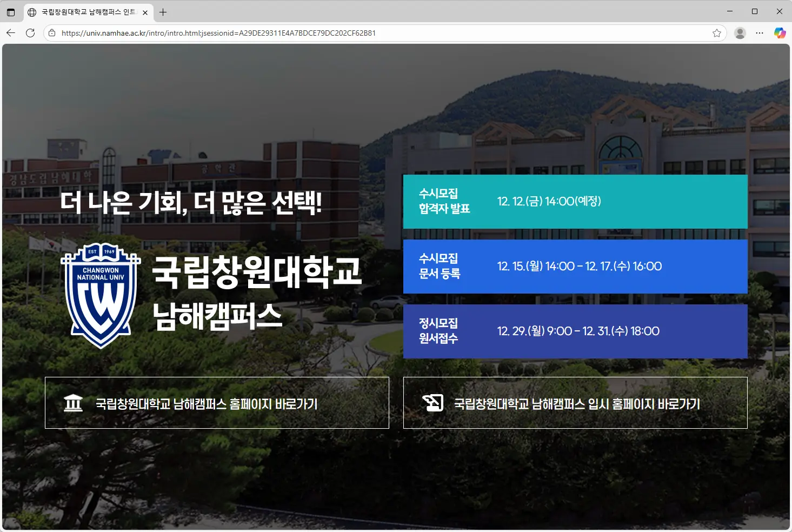This screenshot has height=532, width=792.
Task: Open the 입시 홈페이지 바로가기 link
Action: tap(576, 403)
